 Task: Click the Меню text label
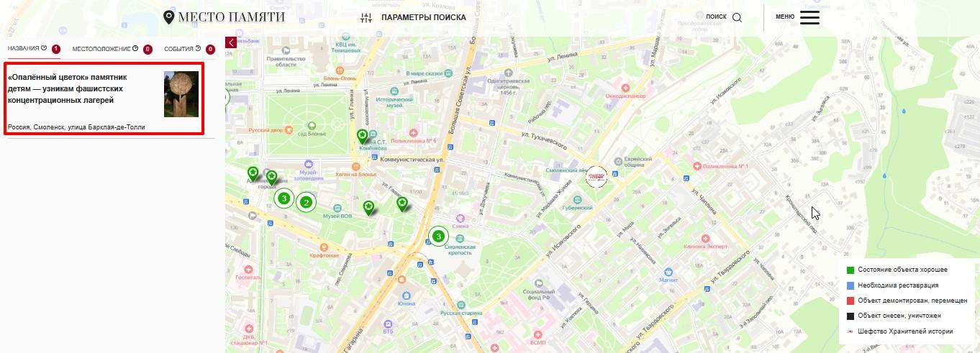click(x=785, y=17)
